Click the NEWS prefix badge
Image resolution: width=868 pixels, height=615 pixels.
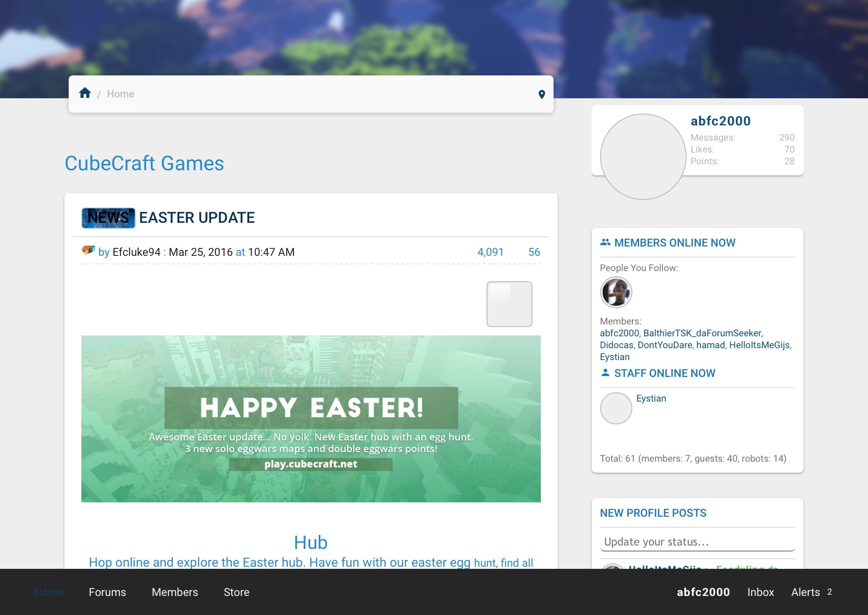pyautogui.click(x=108, y=218)
